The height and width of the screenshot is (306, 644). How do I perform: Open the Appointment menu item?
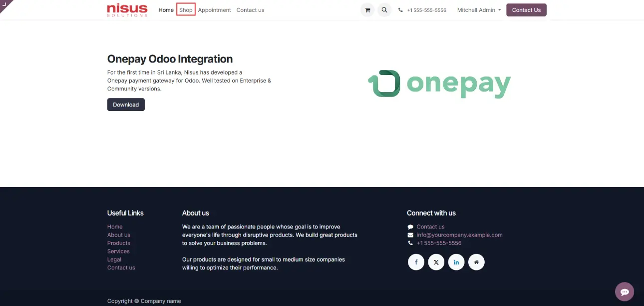pos(215,10)
